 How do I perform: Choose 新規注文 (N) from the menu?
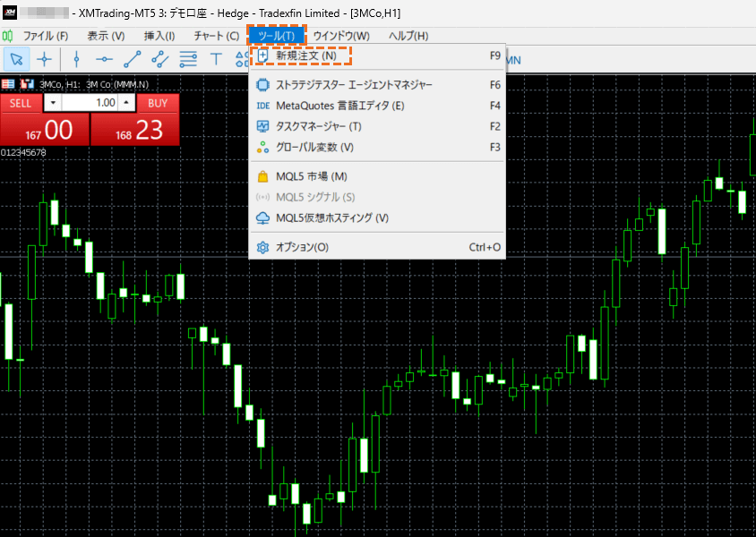coord(305,55)
